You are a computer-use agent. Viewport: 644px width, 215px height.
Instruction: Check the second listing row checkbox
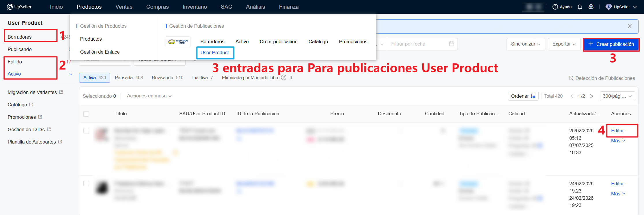click(x=86, y=184)
